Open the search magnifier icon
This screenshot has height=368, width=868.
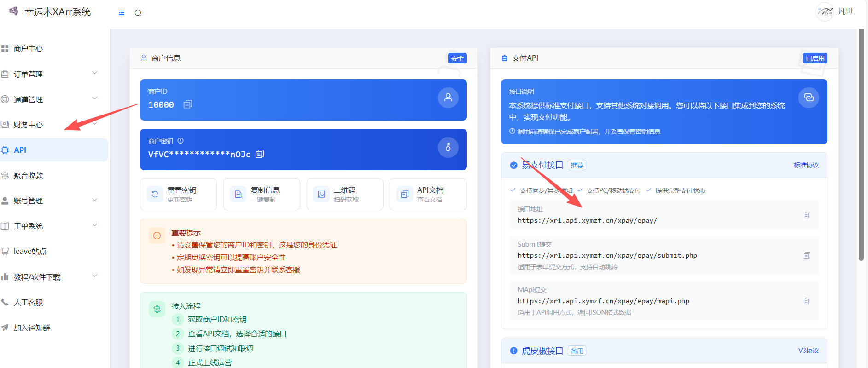click(138, 13)
